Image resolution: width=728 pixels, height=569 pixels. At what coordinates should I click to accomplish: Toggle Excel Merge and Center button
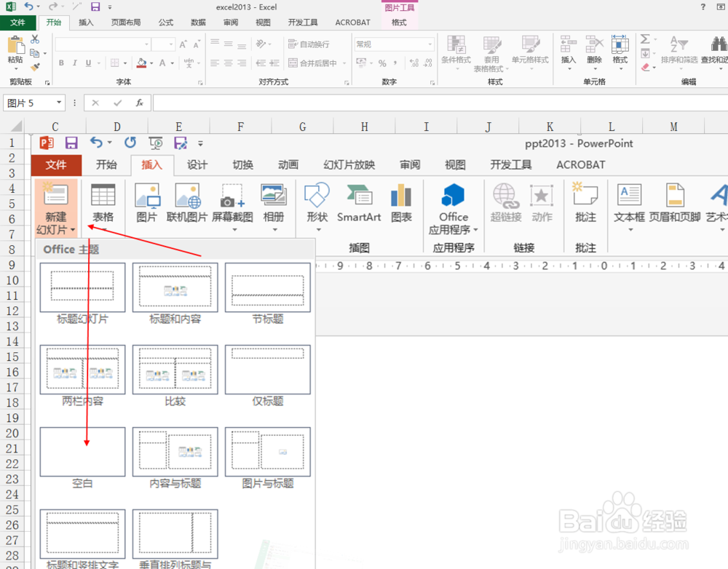(x=313, y=63)
